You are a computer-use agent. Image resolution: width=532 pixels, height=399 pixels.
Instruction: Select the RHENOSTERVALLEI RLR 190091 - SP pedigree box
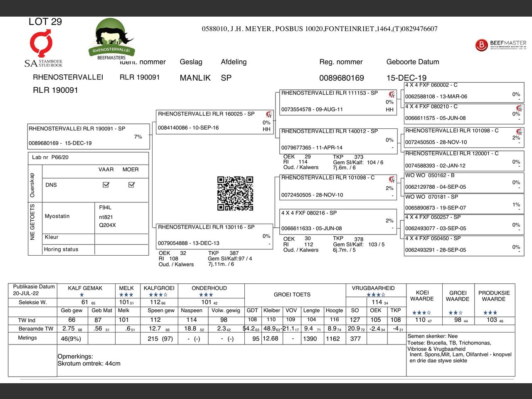(89, 136)
